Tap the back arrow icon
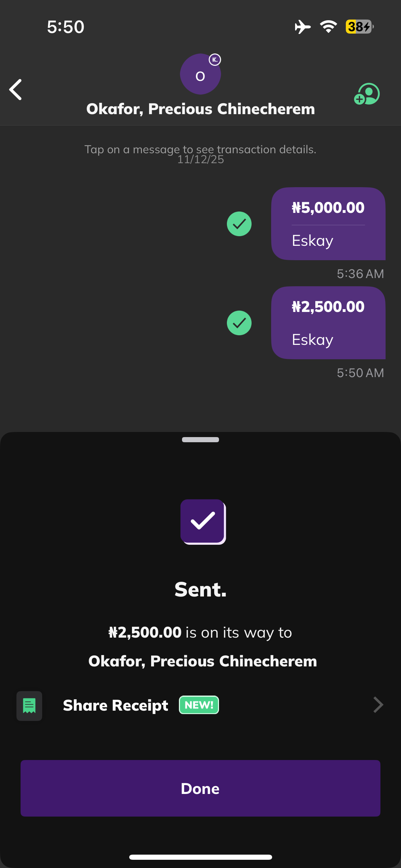Screen dimensions: 401x868 point(16,90)
